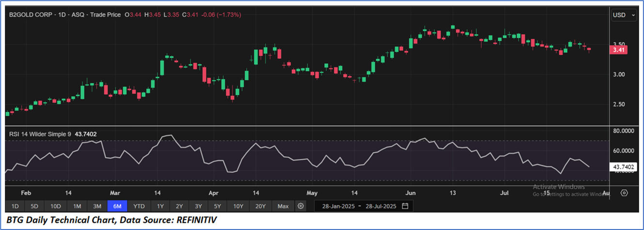Choose the 1M time range

coord(77,206)
